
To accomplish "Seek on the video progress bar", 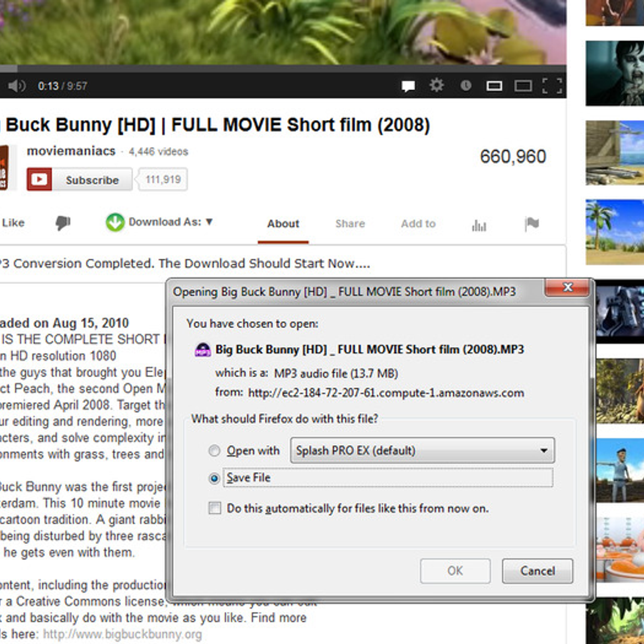I will pyautogui.click(x=283, y=69).
